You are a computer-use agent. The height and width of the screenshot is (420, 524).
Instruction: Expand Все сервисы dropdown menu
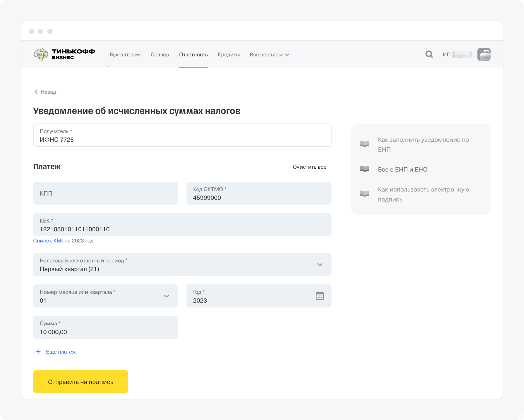pyautogui.click(x=269, y=55)
